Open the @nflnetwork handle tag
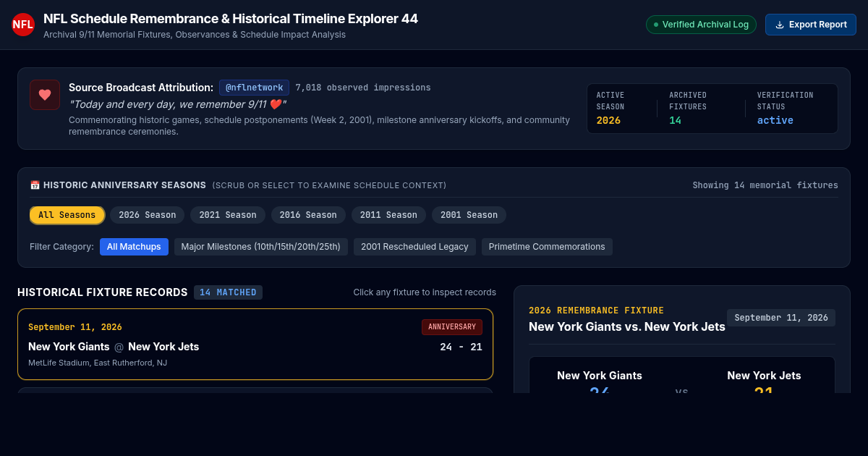The image size is (868, 456). pyautogui.click(x=255, y=88)
